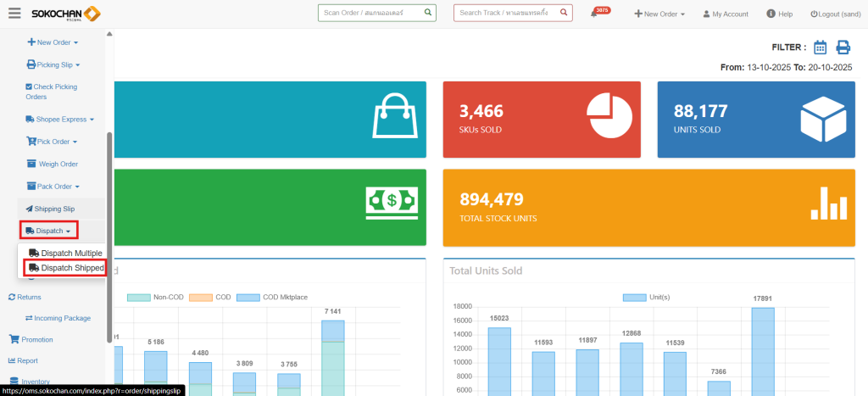The image size is (868, 396).
Task: Click the printer icon
Action: (843, 47)
